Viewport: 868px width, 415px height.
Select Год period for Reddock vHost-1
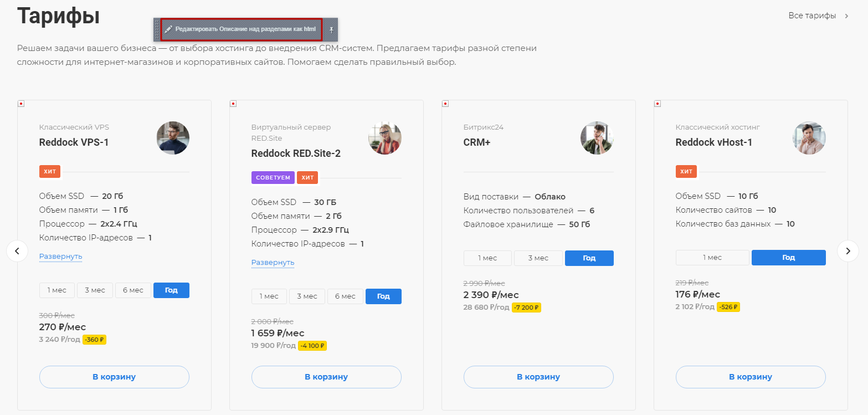click(789, 258)
